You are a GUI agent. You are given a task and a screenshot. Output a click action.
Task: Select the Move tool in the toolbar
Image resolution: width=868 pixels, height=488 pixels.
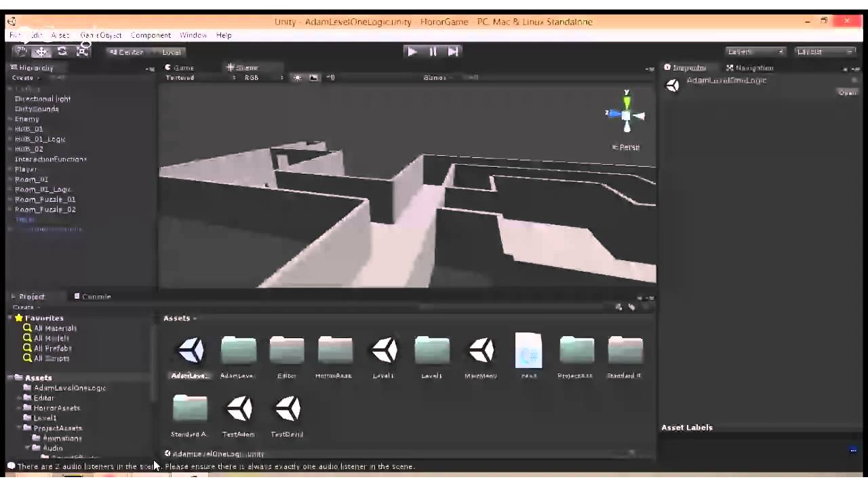point(41,52)
